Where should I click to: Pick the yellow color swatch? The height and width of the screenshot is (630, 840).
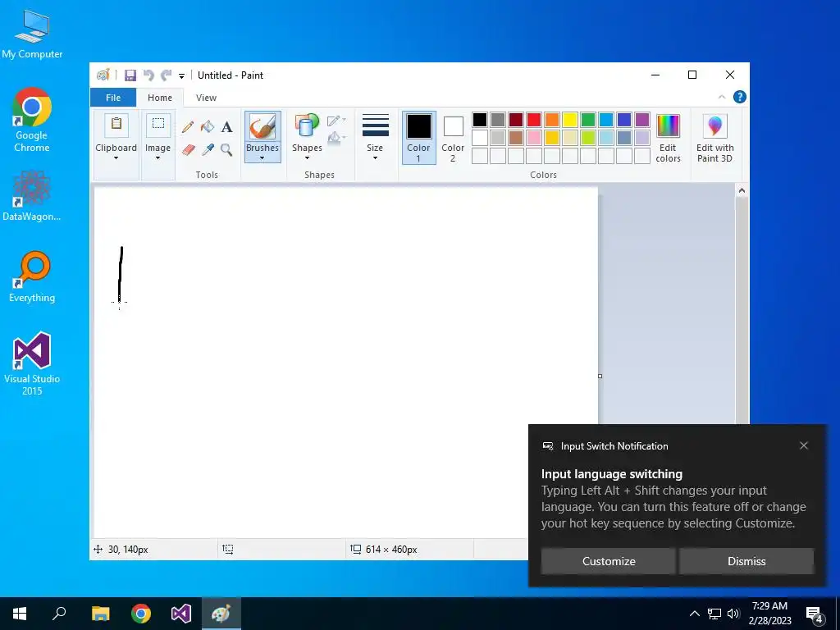570,120
